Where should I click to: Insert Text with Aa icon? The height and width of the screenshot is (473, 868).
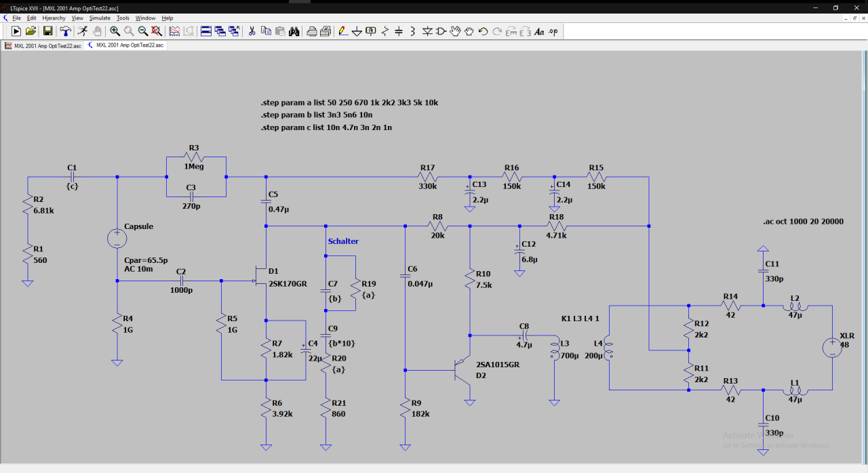pos(539,31)
